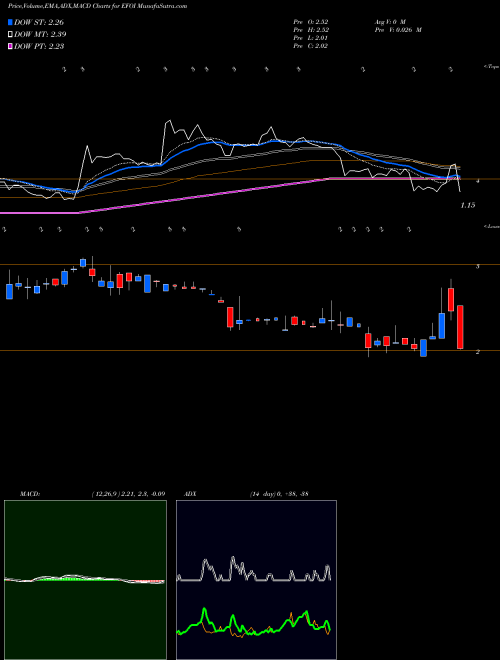Select the 'DOW ST: 2.26' legend text
Image resolution: width=500 pixels, height=660 pixels.
click(x=39, y=22)
